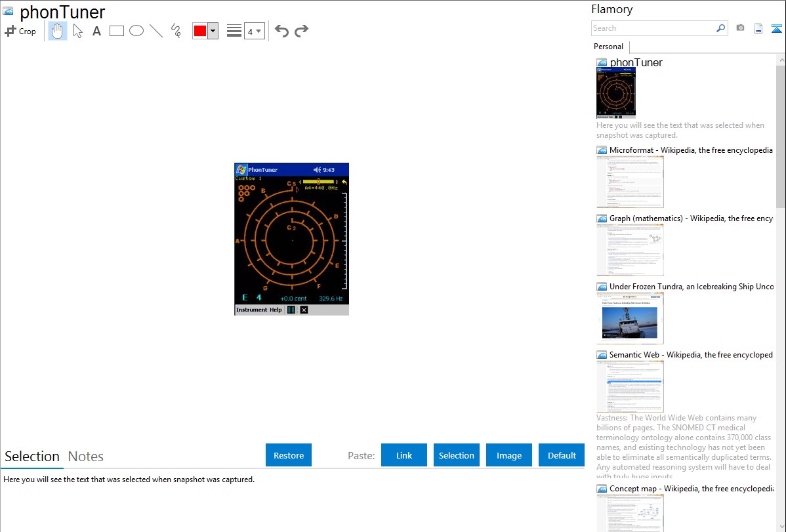
Task: Open the line thickness dropdown
Action: click(x=254, y=31)
